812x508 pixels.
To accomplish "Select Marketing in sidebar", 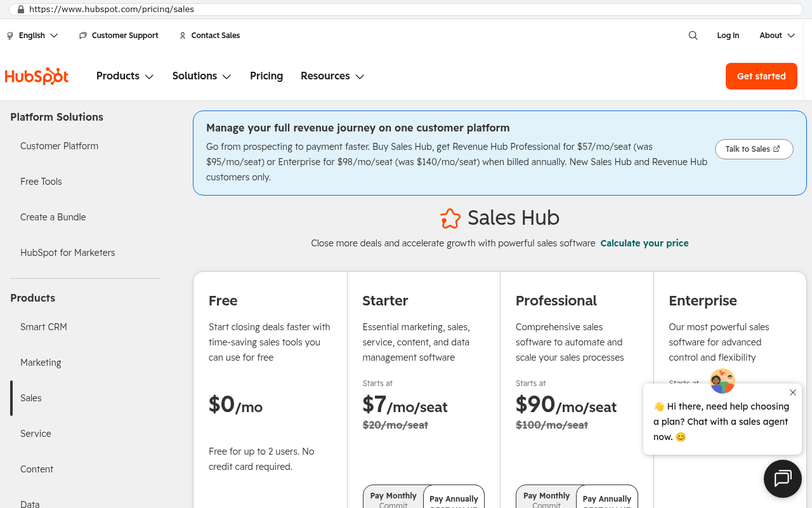I will tap(41, 363).
